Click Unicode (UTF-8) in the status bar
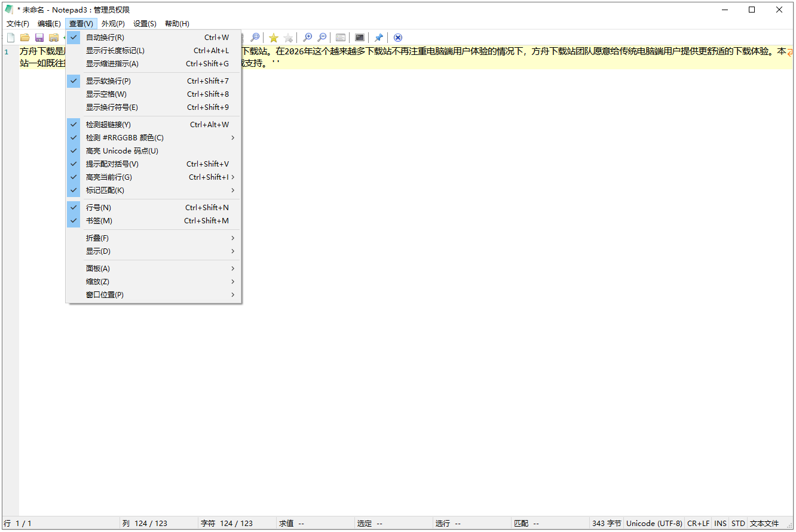 coord(654,523)
